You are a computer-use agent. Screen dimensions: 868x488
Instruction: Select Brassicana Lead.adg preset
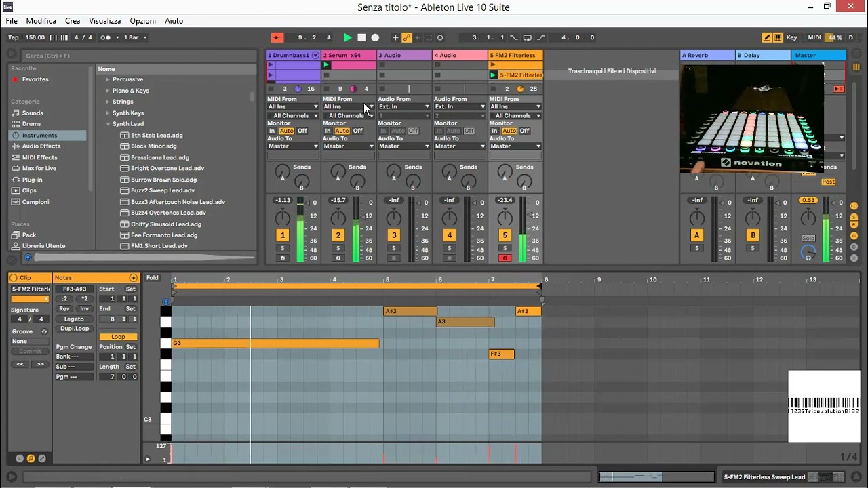(160, 157)
